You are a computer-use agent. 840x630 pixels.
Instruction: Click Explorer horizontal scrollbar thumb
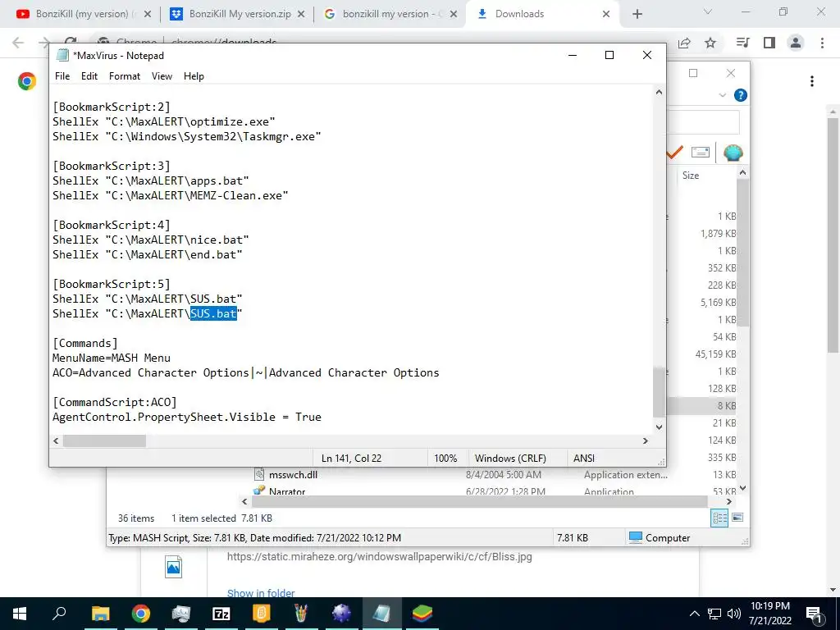(479, 501)
